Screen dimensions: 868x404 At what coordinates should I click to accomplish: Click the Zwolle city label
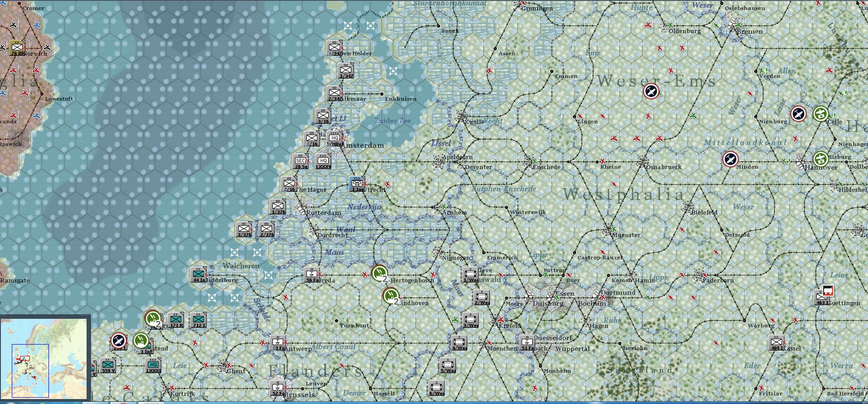point(475,122)
